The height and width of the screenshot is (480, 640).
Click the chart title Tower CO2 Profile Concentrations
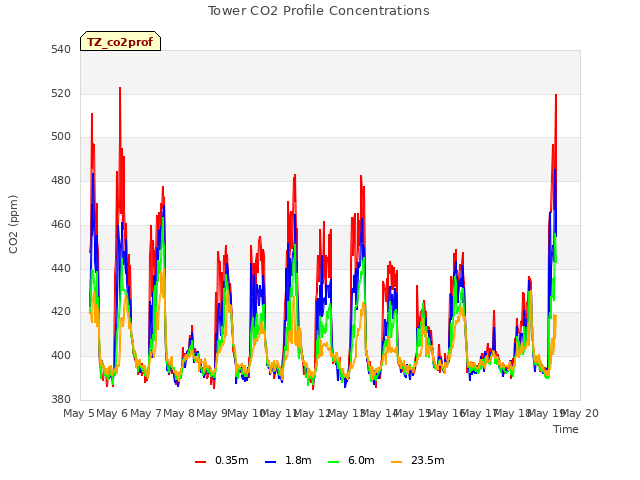point(319,11)
